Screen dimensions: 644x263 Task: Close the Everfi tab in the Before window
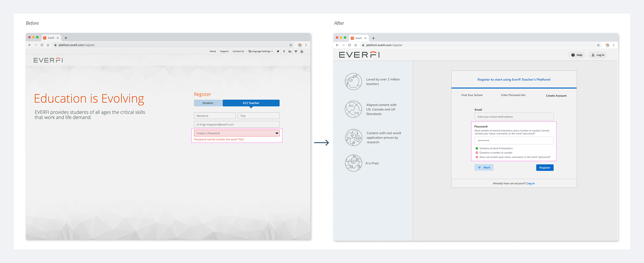click(58, 38)
